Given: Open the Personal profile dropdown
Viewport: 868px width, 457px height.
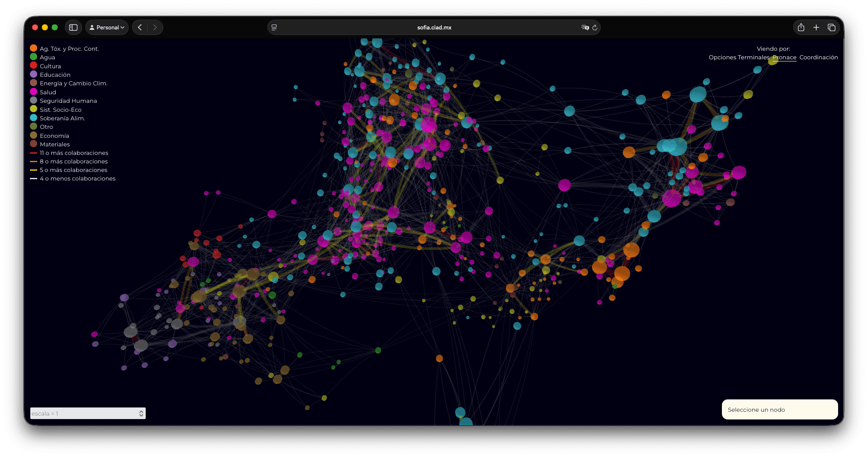Looking at the screenshot, I should click(x=107, y=27).
